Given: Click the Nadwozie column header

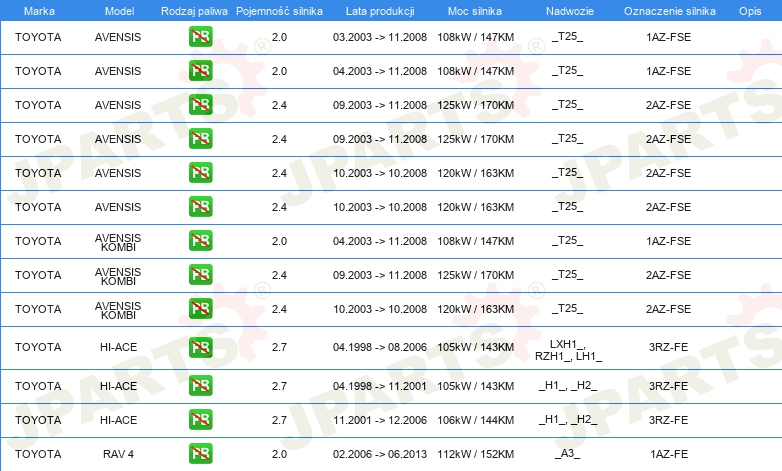Looking at the screenshot, I should pyautogui.click(x=570, y=11).
